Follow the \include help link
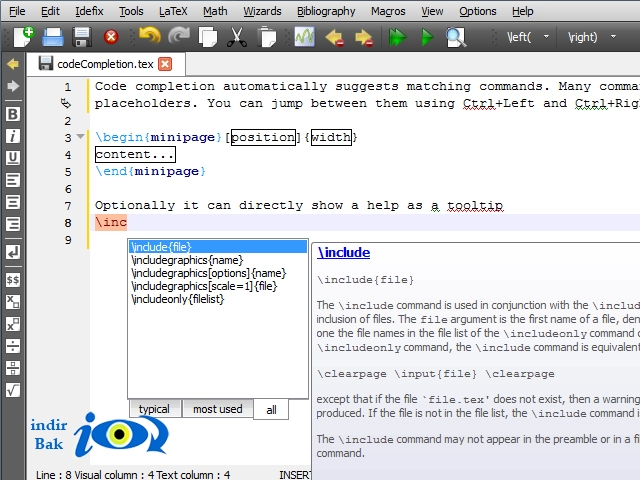Screen dimensions: 640x480 coord(344,252)
